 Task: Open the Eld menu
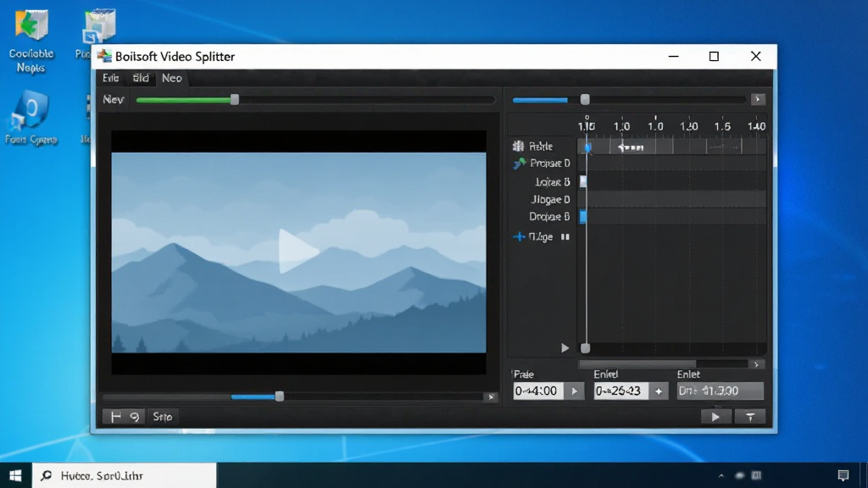pyautogui.click(x=141, y=78)
